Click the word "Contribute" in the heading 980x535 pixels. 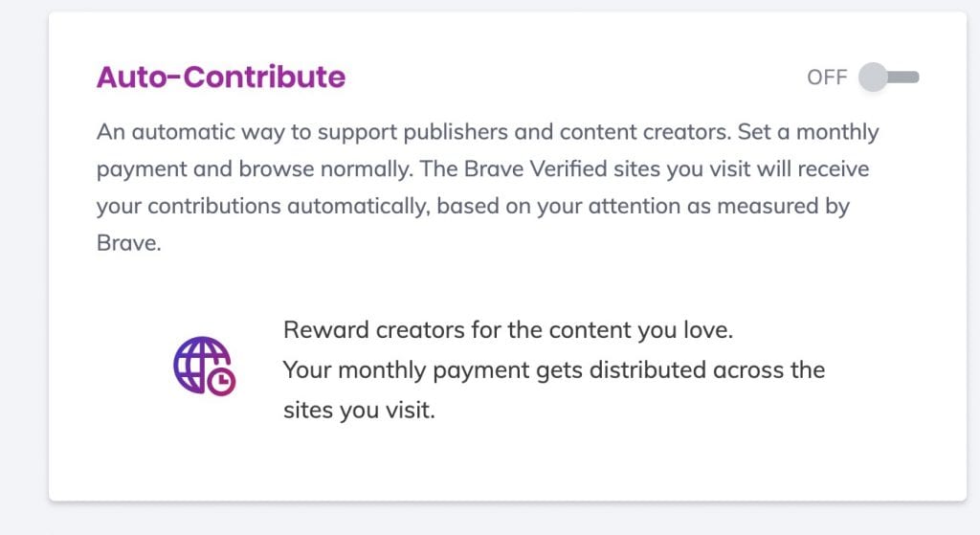coord(264,77)
